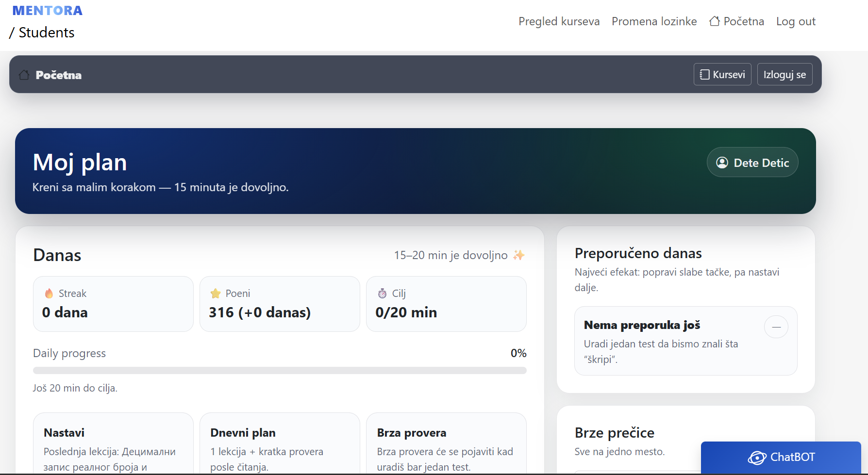This screenshot has width=868, height=475.
Task: Select the Brze prečice heading
Action: click(614, 433)
